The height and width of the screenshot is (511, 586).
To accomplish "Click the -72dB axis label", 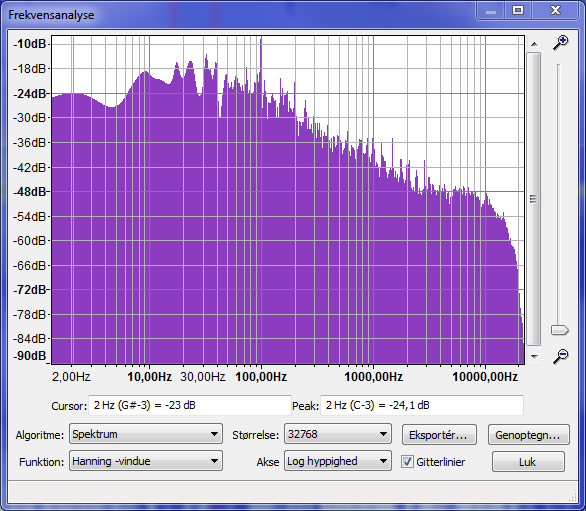I will click(30, 290).
